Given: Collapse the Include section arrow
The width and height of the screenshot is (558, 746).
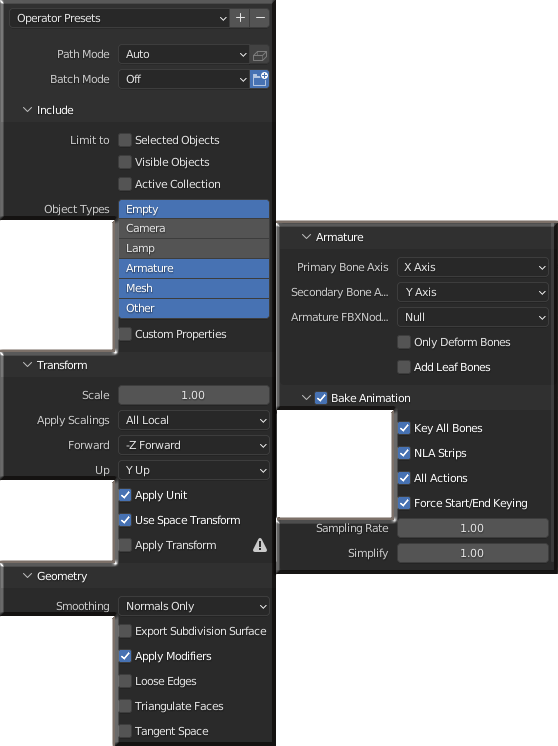Looking at the screenshot, I should point(28,110).
